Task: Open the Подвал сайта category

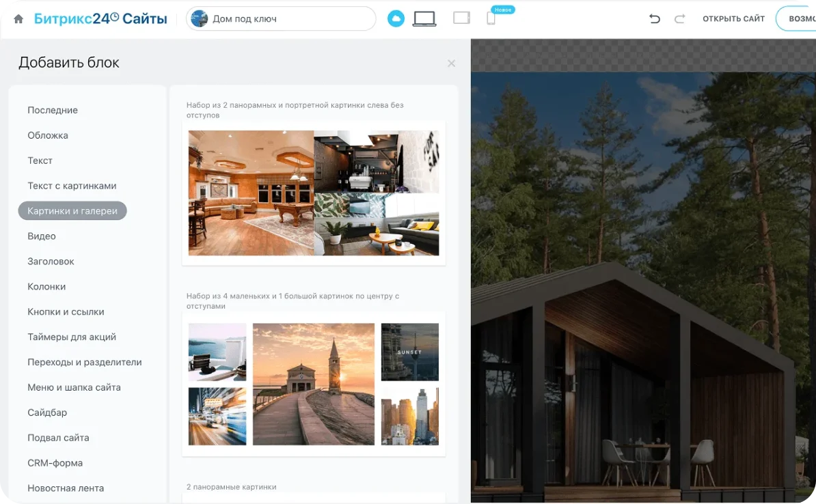Action: click(x=58, y=438)
